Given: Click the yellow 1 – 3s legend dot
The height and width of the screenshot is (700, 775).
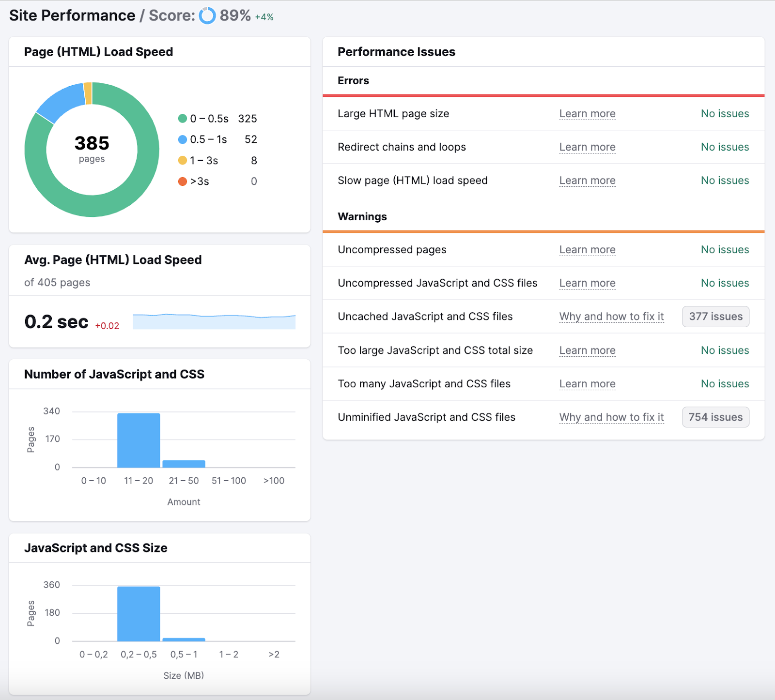Looking at the screenshot, I should point(183,160).
